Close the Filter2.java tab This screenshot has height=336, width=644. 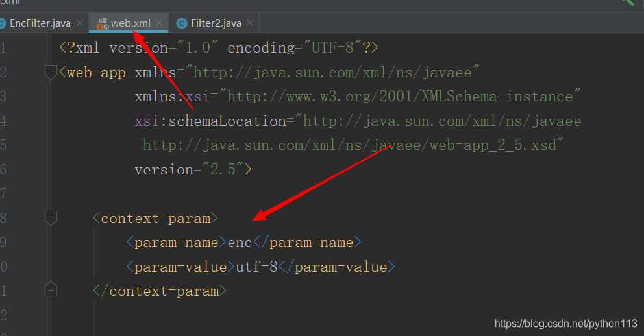click(250, 23)
